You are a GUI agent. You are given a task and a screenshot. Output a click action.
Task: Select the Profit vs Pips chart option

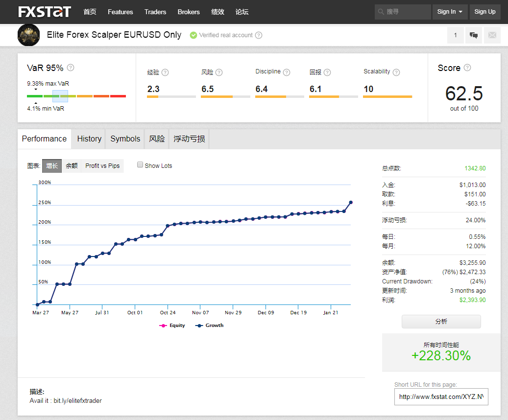click(x=102, y=166)
